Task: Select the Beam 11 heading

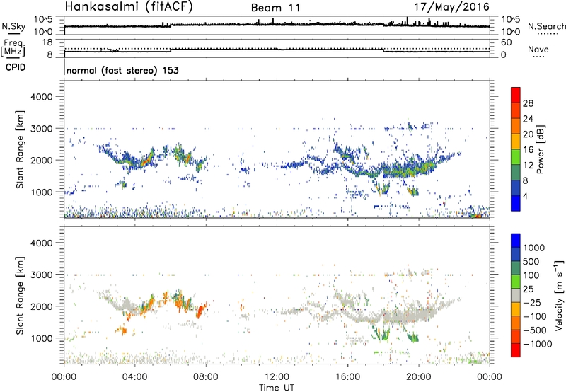Action: click(x=276, y=8)
